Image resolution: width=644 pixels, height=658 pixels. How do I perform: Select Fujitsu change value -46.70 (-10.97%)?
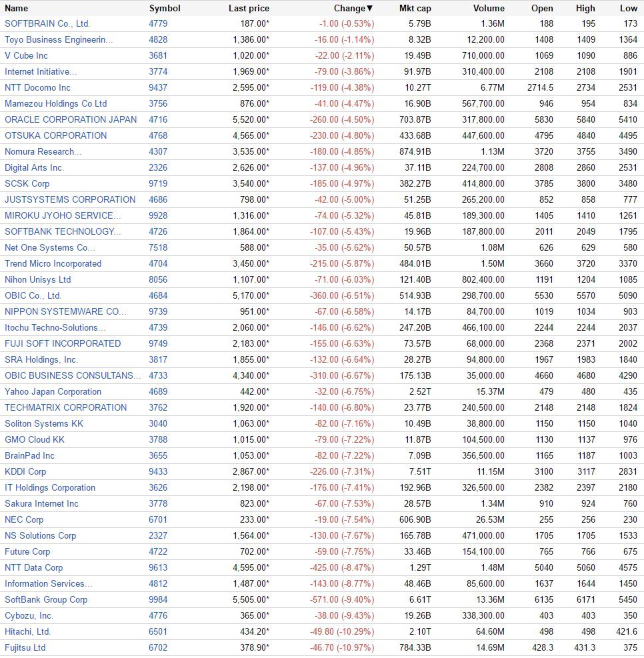coord(342,647)
